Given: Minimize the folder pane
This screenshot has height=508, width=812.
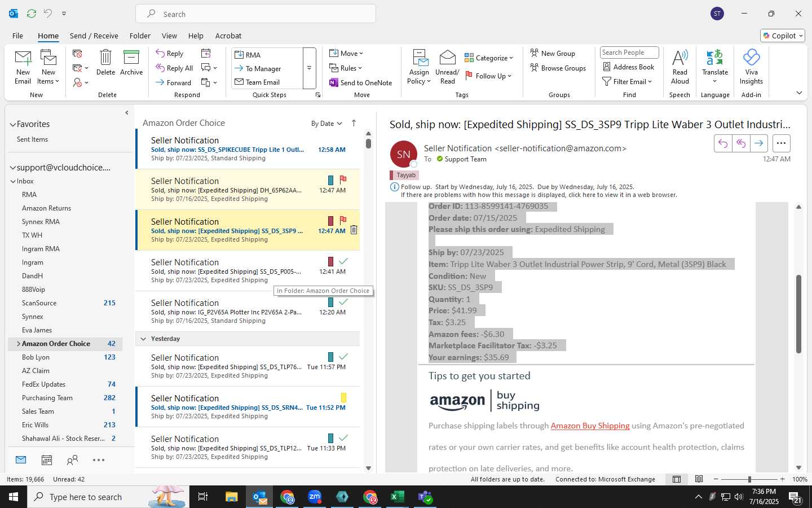Looking at the screenshot, I should [x=126, y=113].
